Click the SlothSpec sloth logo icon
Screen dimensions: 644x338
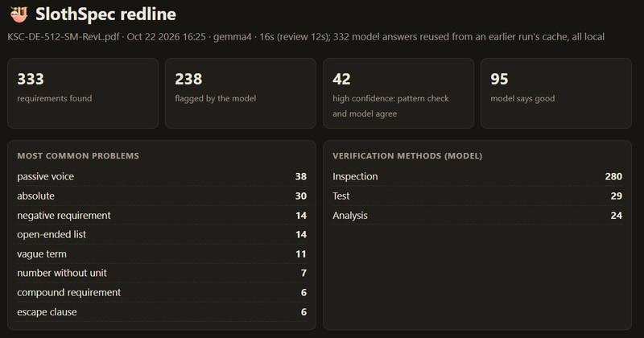pos(19,14)
